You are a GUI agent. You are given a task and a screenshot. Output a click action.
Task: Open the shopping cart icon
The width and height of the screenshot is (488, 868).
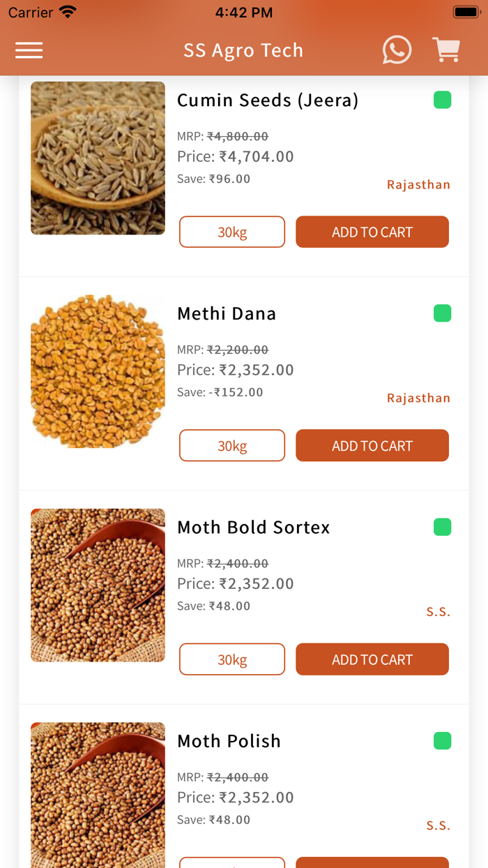pos(446,50)
